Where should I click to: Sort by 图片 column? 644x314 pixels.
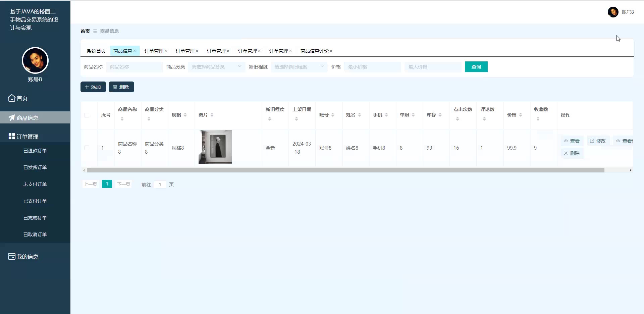click(x=212, y=115)
